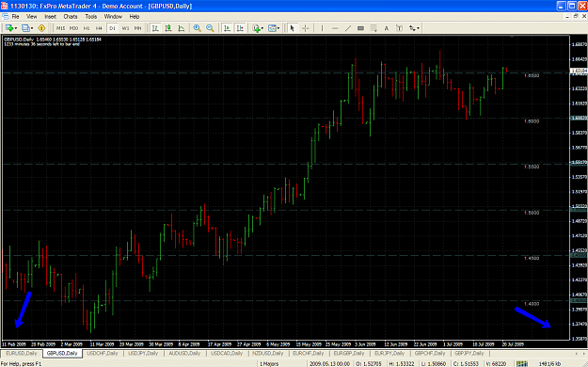Open the Charts menu
The width and height of the screenshot is (588, 367).
coord(71,17)
